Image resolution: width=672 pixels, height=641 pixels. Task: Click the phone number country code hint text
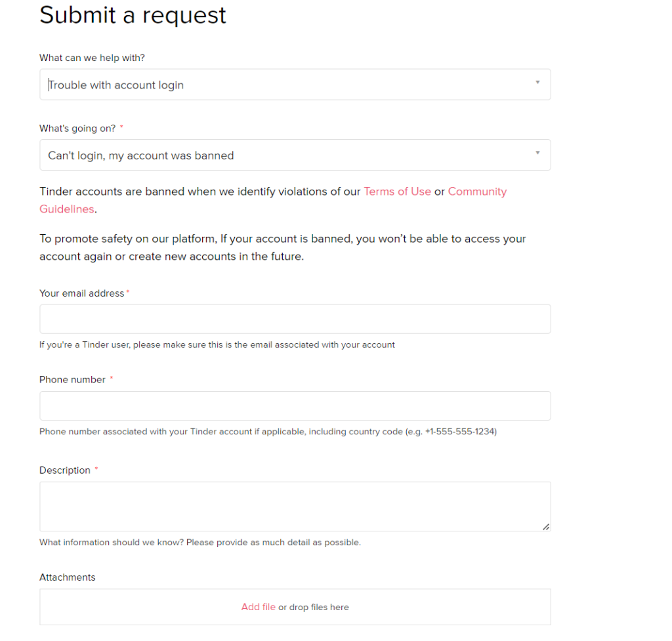point(268,432)
